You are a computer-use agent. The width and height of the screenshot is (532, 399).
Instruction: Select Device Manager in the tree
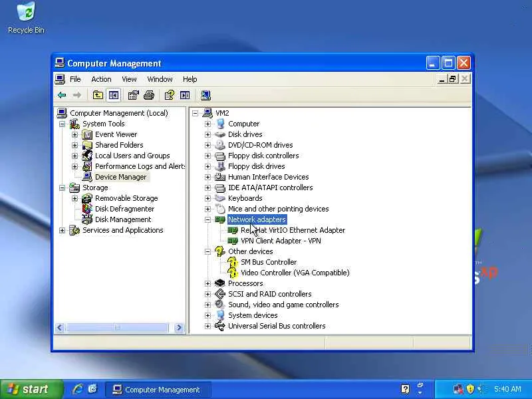point(121,177)
